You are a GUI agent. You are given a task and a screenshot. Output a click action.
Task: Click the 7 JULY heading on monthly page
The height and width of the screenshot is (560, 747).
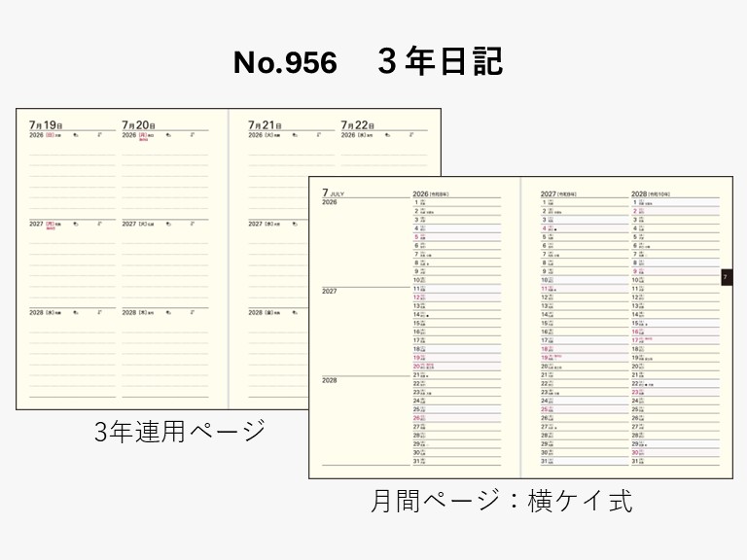pos(337,192)
